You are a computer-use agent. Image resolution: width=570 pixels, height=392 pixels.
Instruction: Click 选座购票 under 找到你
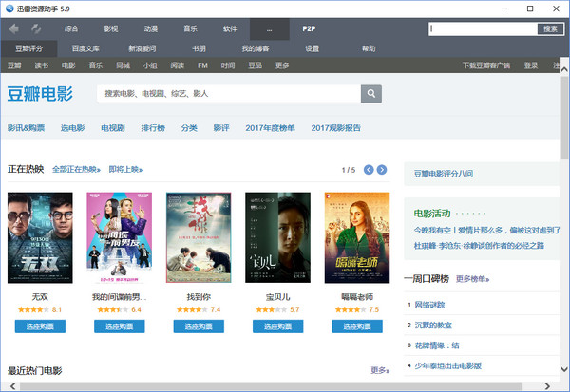pos(199,327)
